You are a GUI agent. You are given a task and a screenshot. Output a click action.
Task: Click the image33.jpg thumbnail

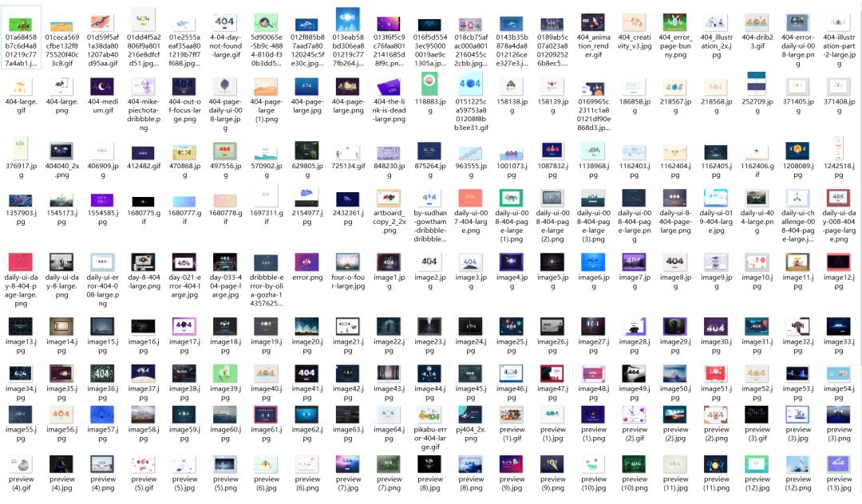click(838, 325)
